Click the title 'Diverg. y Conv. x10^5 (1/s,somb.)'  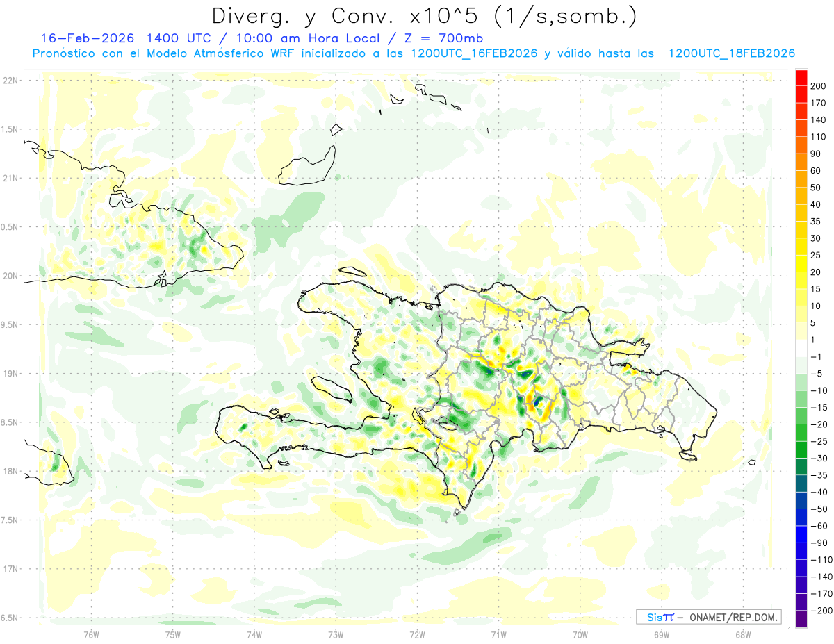423,17
